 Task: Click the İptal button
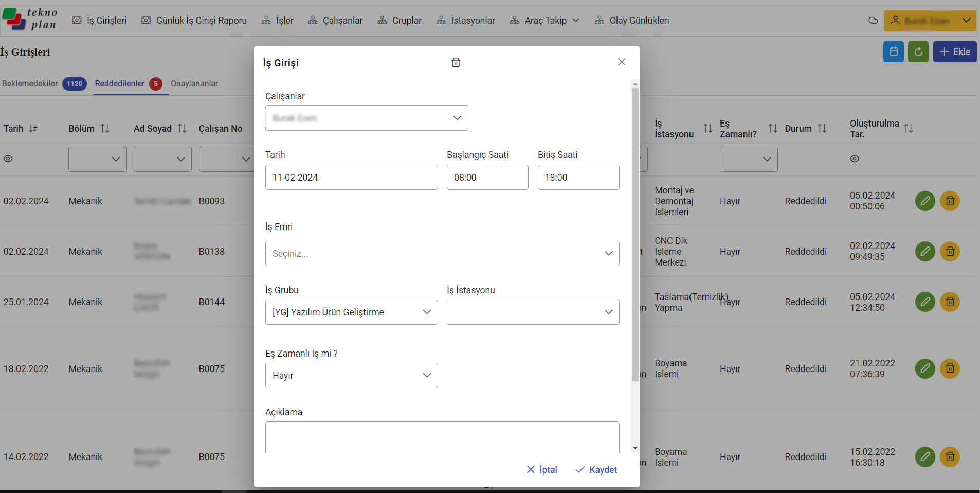tap(542, 469)
